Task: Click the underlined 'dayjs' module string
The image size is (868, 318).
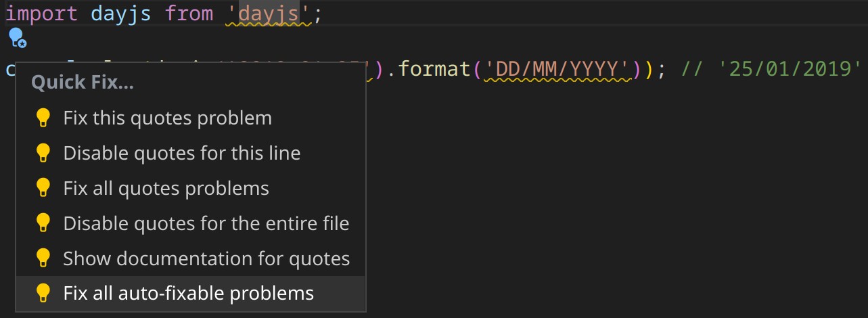Action: coord(269,14)
